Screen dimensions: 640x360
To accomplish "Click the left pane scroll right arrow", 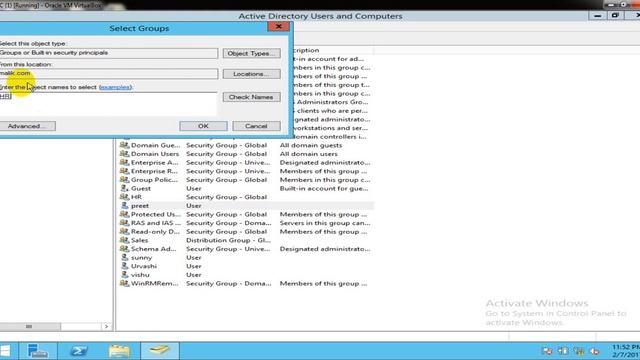I will click(107, 327).
